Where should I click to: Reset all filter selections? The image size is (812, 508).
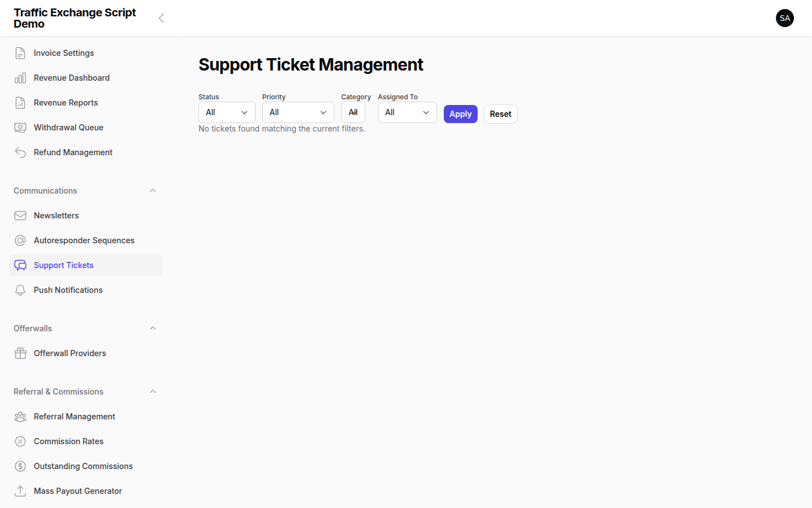(500, 114)
